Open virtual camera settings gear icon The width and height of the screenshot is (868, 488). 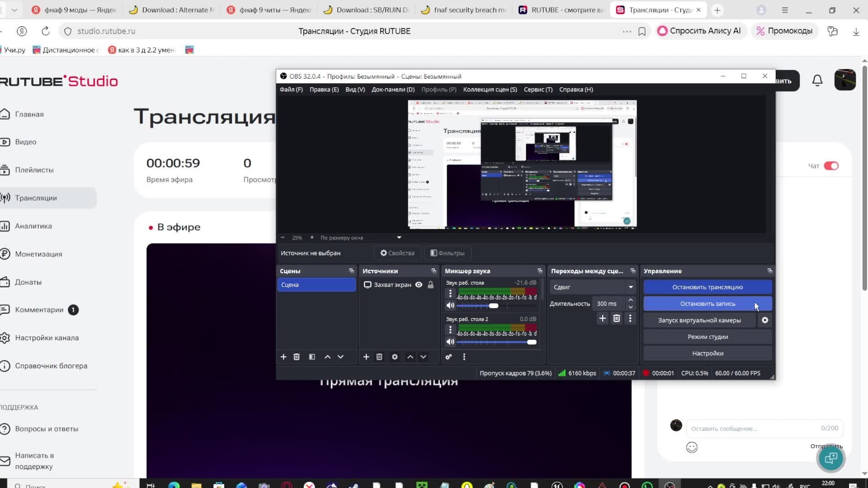click(765, 320)
